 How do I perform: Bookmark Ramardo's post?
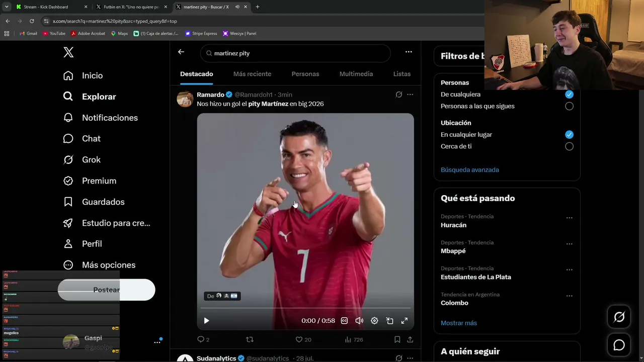[397, 339]
